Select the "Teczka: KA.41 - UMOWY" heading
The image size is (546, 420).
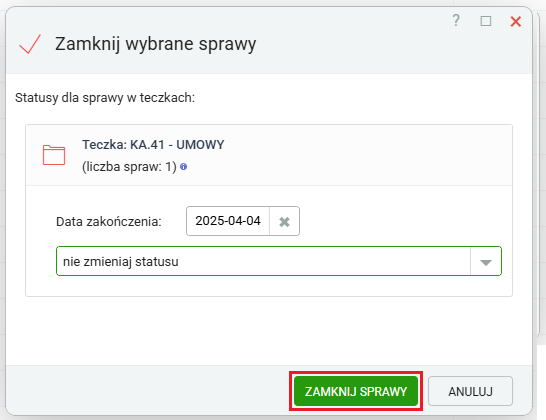pos(153,145)
